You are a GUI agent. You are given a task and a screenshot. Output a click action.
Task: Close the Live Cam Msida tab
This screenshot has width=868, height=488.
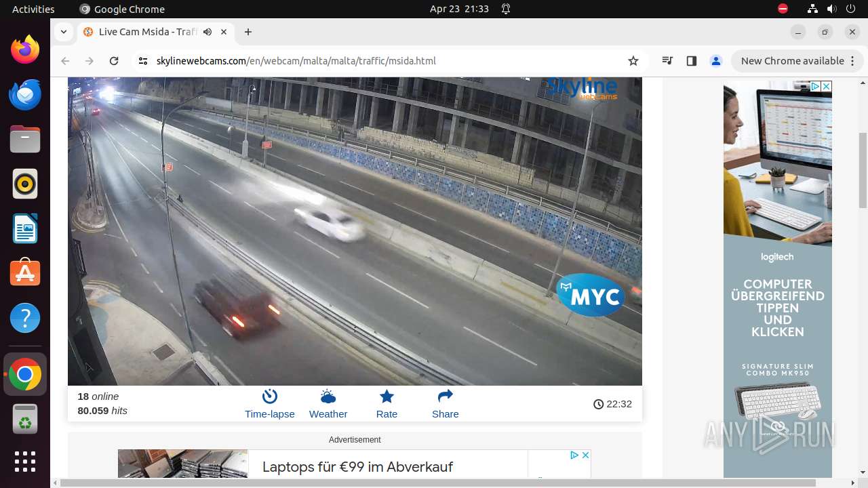[224, 32]
